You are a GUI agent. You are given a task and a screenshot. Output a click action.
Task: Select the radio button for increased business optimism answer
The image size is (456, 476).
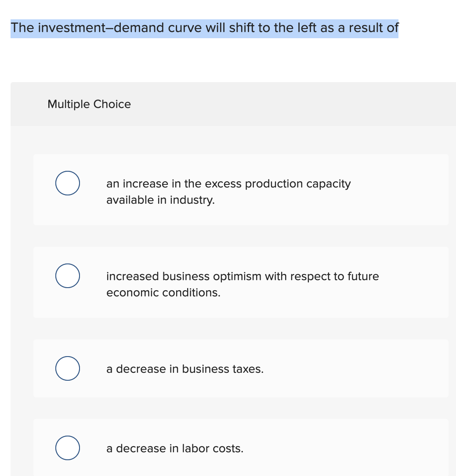67,276
